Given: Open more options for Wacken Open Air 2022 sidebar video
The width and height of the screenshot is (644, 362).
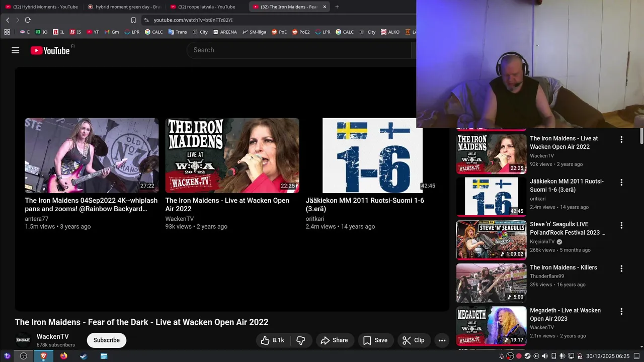Looking at the screenshot, I should [x=621, y=139].
